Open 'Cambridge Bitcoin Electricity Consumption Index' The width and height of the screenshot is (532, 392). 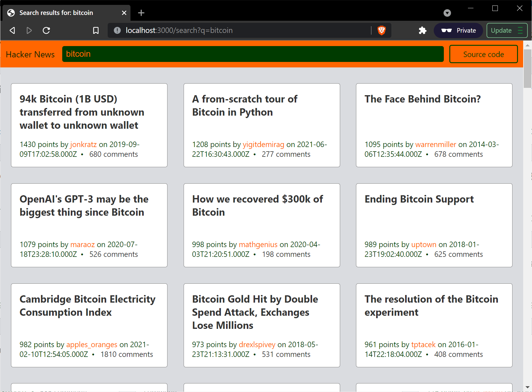(88, 306)
